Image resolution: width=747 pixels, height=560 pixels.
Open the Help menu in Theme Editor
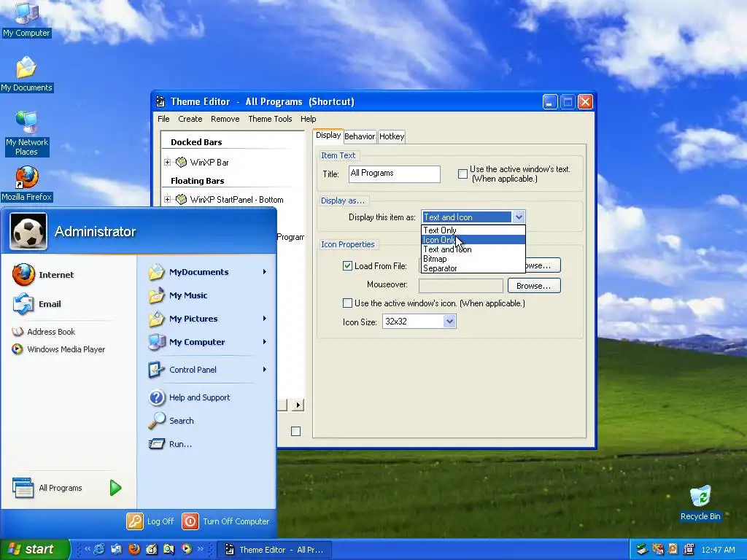click(x=309, y=119)
